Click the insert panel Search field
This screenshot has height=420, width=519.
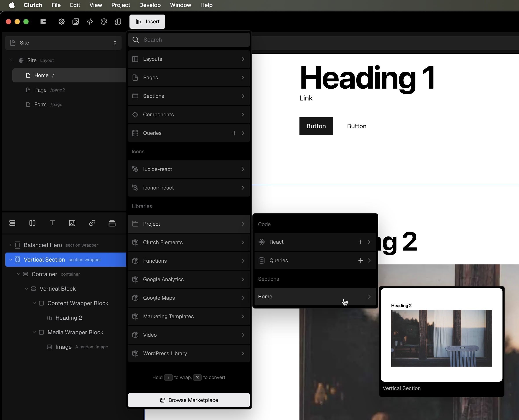coord(189,40)
